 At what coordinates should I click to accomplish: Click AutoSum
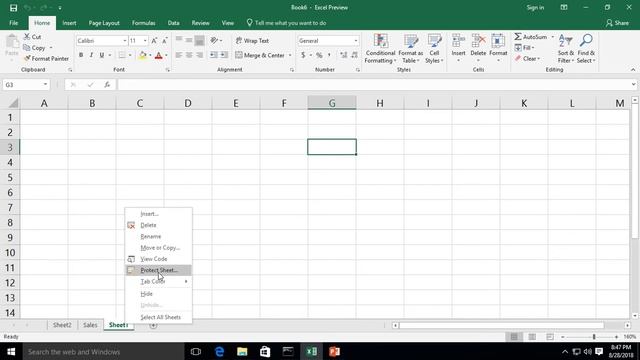tap(531, 37)
